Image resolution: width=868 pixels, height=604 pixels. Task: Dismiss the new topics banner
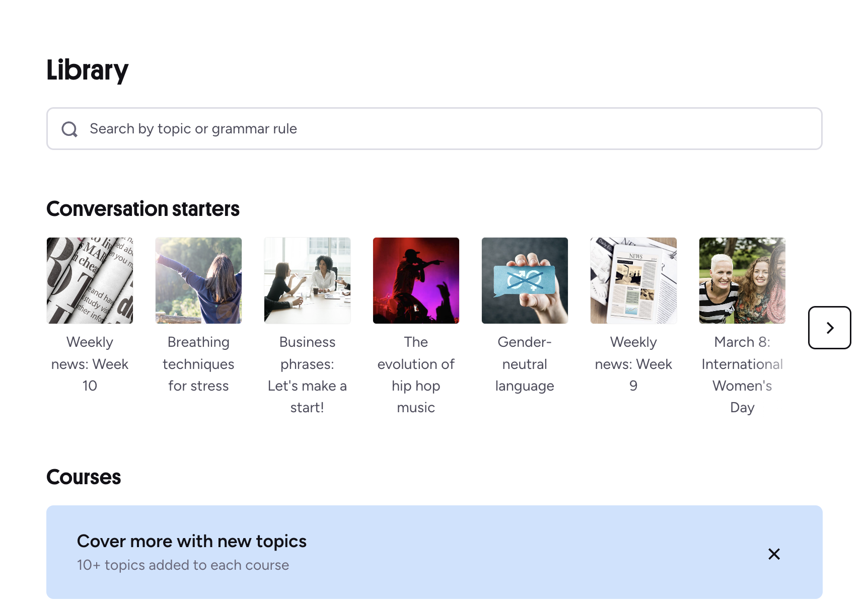[x=774, y=554]
